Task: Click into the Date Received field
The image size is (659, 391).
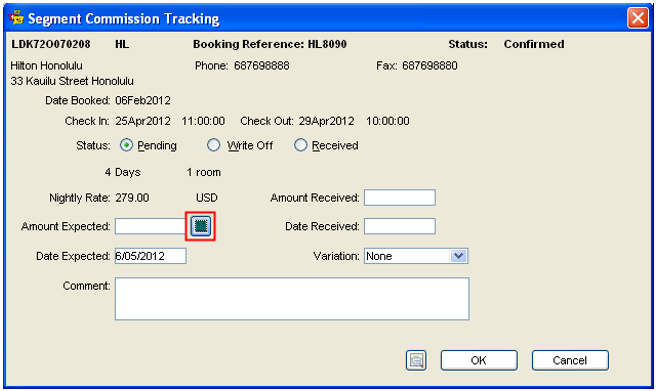Action: coord(400,226)
